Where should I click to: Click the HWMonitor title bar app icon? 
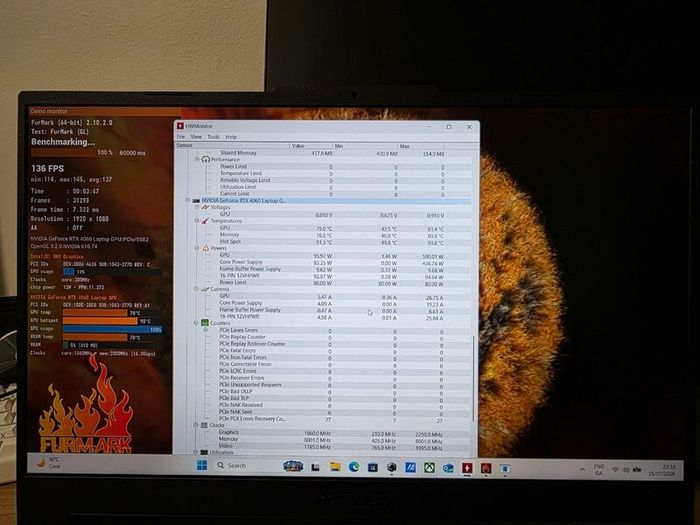click(180, 126)
